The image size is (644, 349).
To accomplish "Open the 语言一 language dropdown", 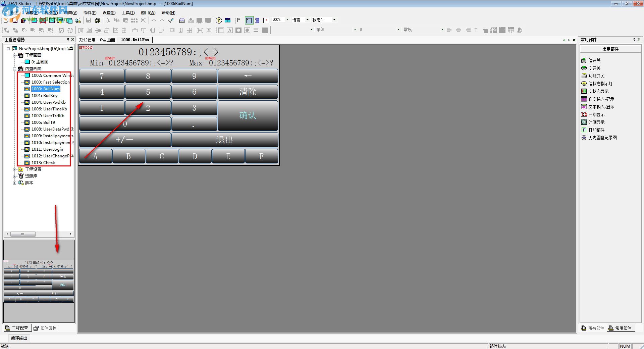I will point(307,20).
